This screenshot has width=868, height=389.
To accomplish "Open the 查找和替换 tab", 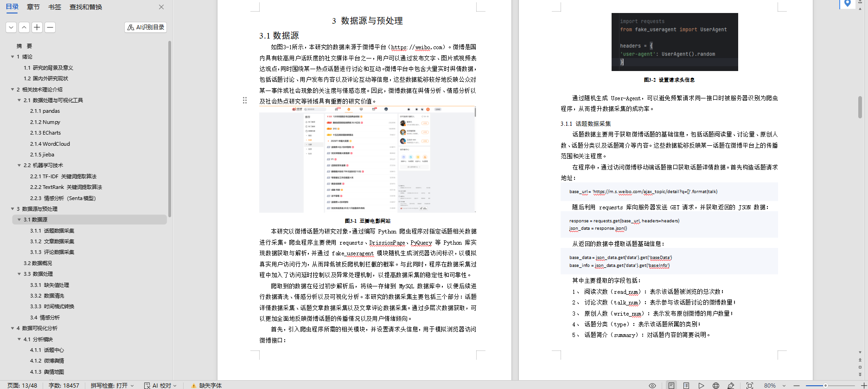I will [86, 7].
